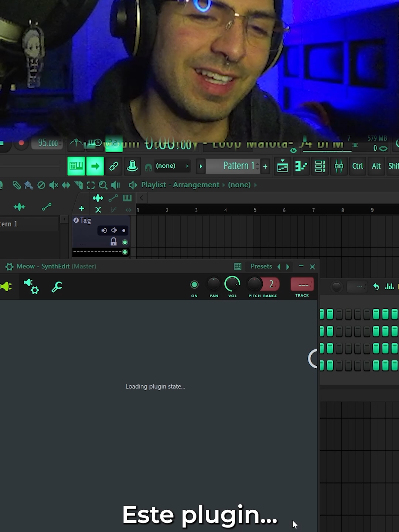
Task: Open the Mixer view icon
Action: (339, 166)
